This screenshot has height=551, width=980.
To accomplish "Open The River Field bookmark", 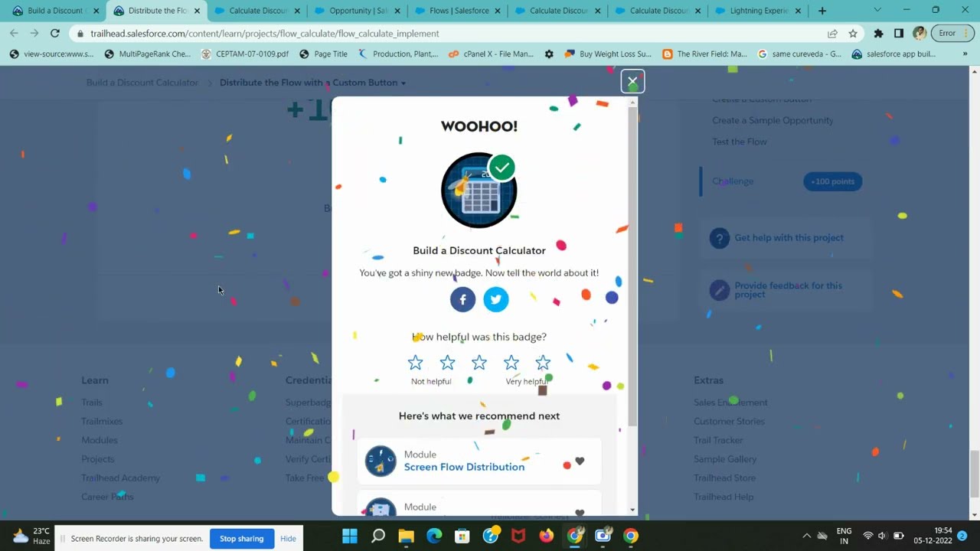I will [x=704, y=54].
